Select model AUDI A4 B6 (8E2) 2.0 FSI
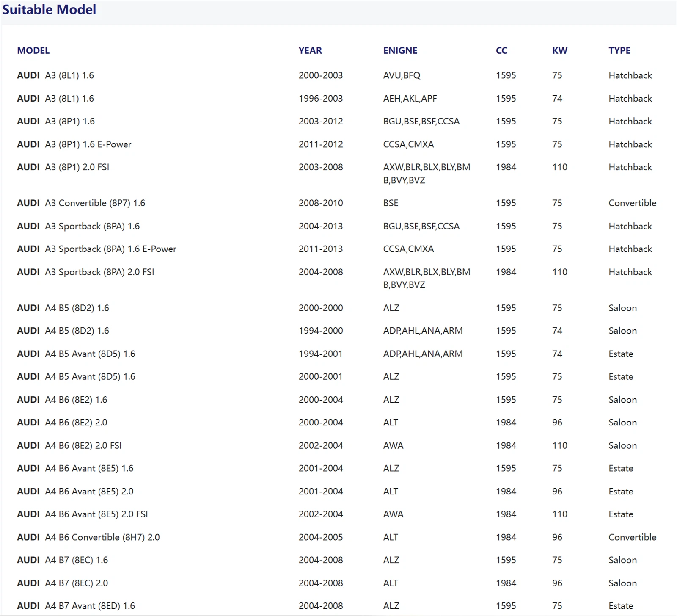Viewport: 677px width, 616px height. (x=69, y=445)
